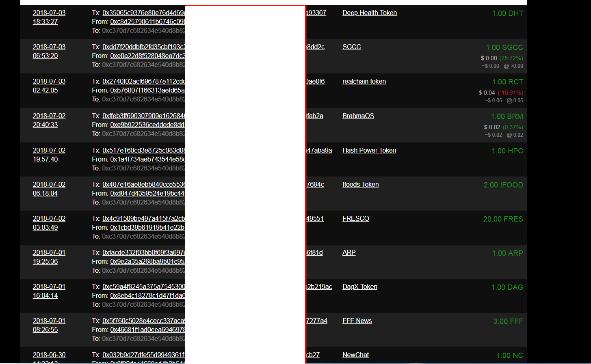Open the 2018-07-02 03:03:49 timestamp link
This screenshot has width=591, height=364.
[49, 223]
